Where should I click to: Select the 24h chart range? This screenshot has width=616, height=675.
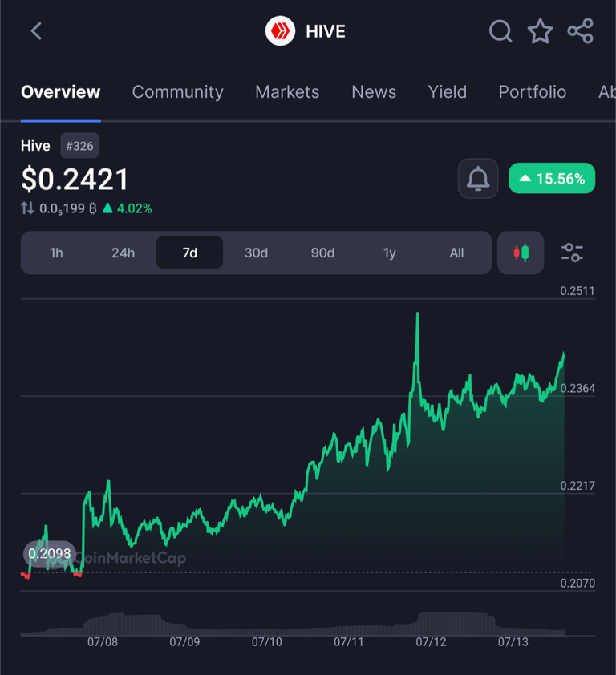(x=124, y=253)
